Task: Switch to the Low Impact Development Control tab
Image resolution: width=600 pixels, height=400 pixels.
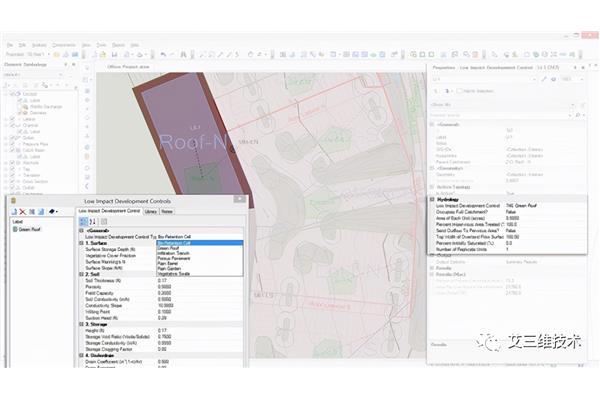Action: 109,211
